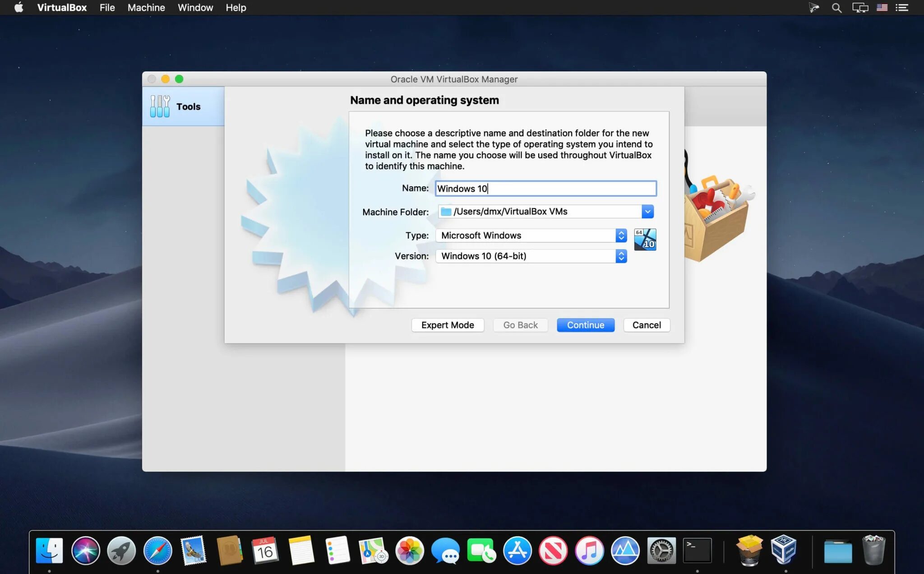Click the Windows 10 64-bit OS icon
This screenshot has height=574, width=924.
[x=645, y=240]
